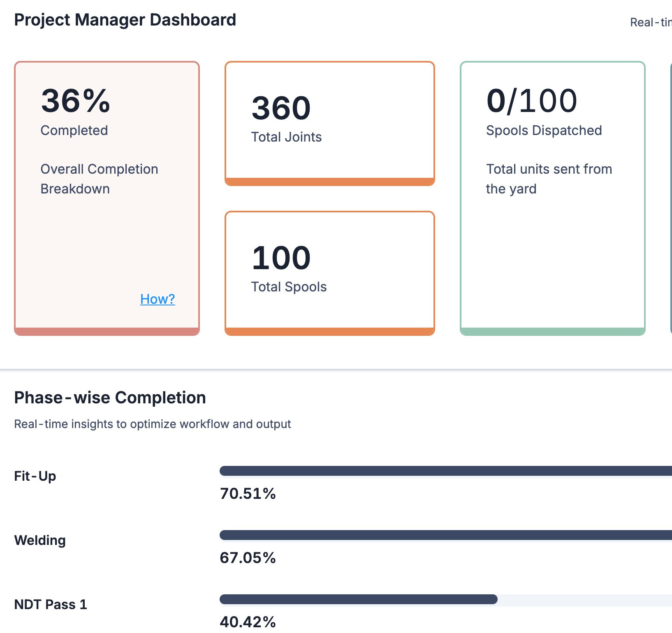This screenshot has height=633, width=672.
Task: Click the "70.51%" Fit-Up value
Action: point(248,493)
